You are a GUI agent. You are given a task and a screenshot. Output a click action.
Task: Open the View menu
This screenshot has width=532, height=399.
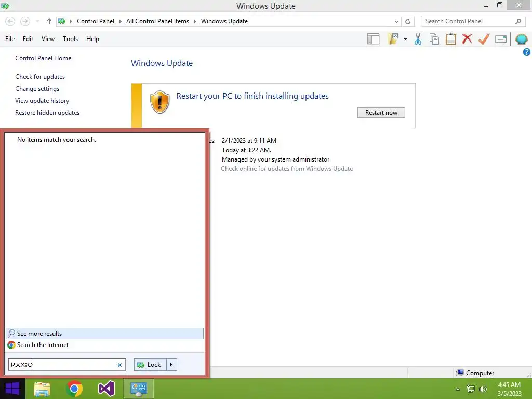(x=48, y=39)
